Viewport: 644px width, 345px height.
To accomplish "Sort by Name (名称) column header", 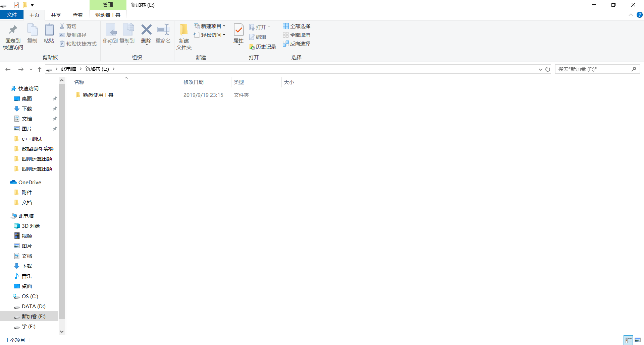I will click(126, 82).
